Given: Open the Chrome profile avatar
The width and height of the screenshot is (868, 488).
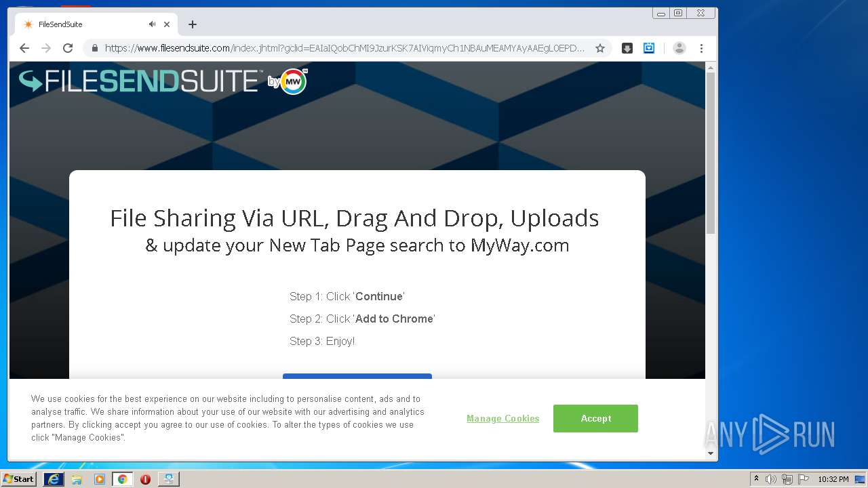Looking at the screenshot, I should point(679,48).
